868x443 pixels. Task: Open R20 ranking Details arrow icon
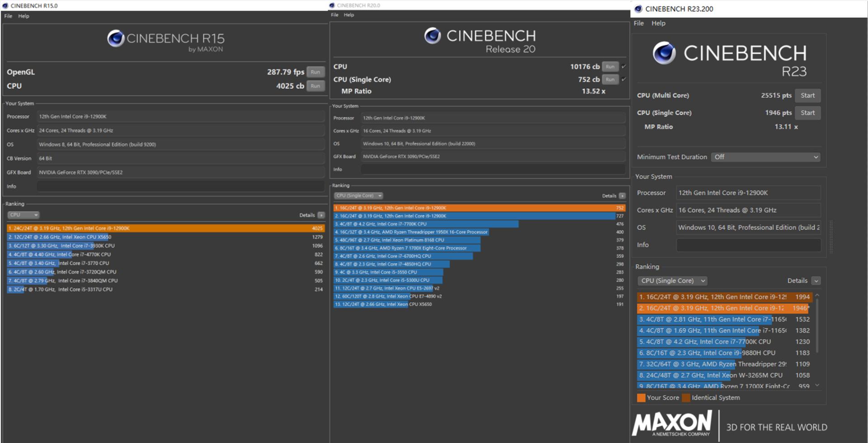pos(622,196)
